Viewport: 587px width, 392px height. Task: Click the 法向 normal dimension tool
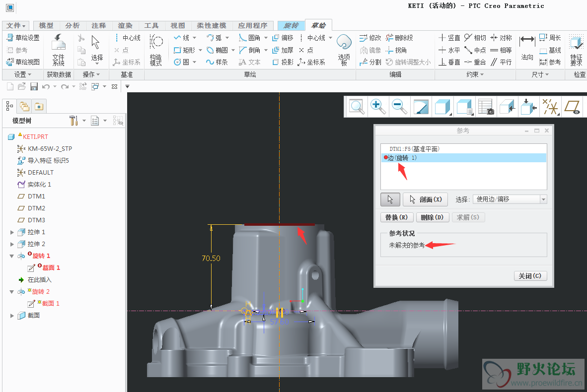click(x=527, y=48)
